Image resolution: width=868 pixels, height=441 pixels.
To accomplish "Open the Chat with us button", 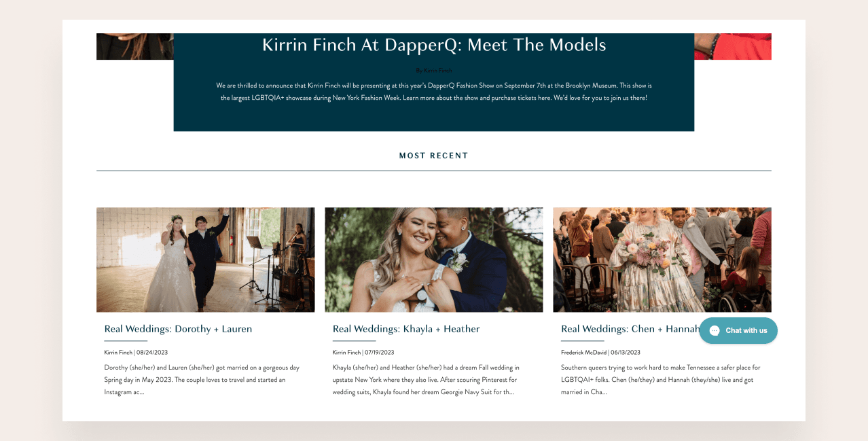I will click(738, 330).
